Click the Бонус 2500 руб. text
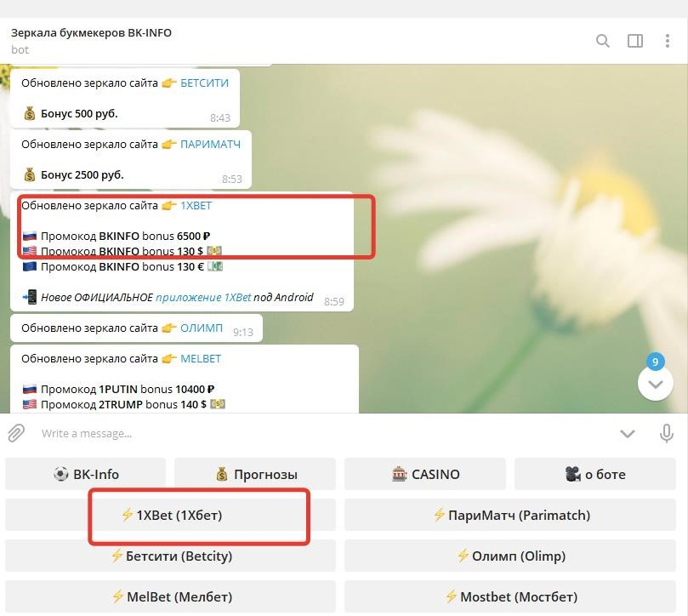The width and height of the screenshot is (688, 616). (x=82, y=174)
